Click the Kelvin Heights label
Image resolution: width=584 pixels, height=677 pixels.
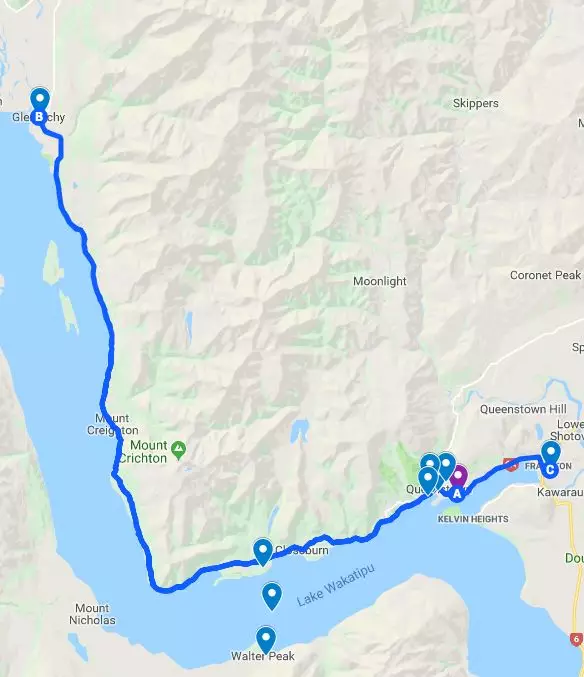[473, 519]
